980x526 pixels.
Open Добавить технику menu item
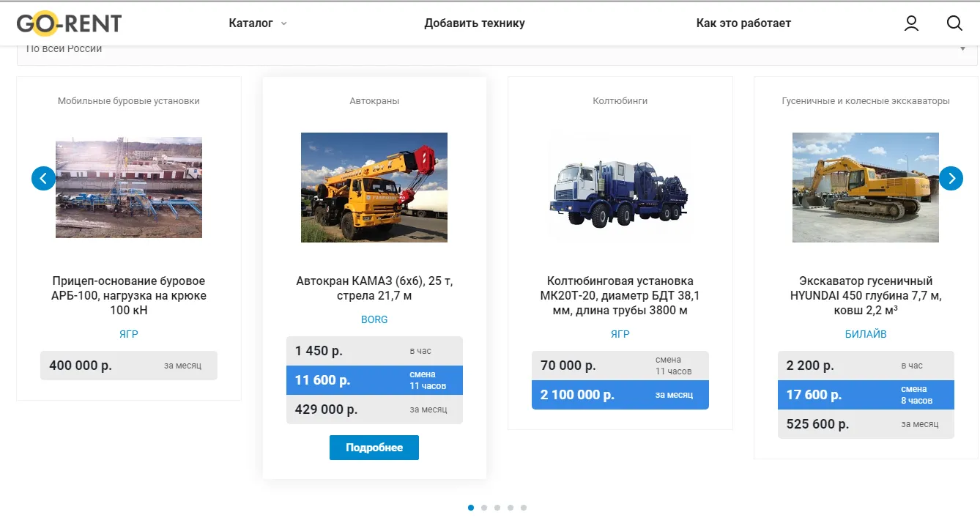475,23
